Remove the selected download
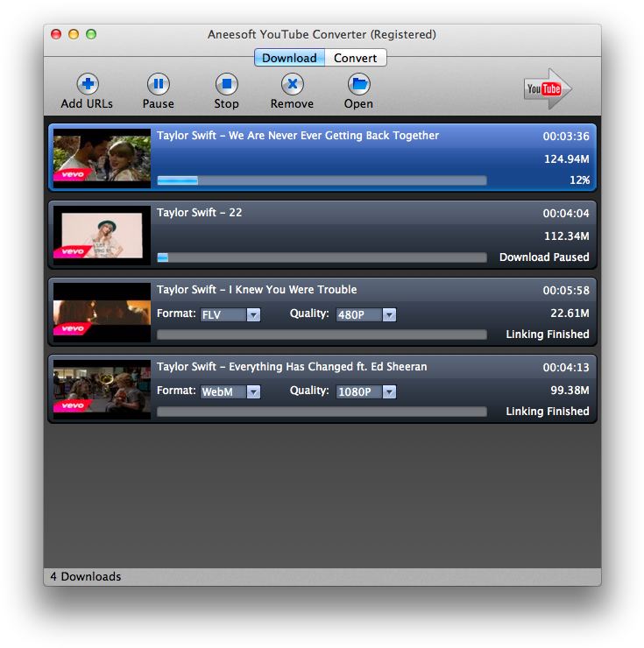 click(292, 85)
